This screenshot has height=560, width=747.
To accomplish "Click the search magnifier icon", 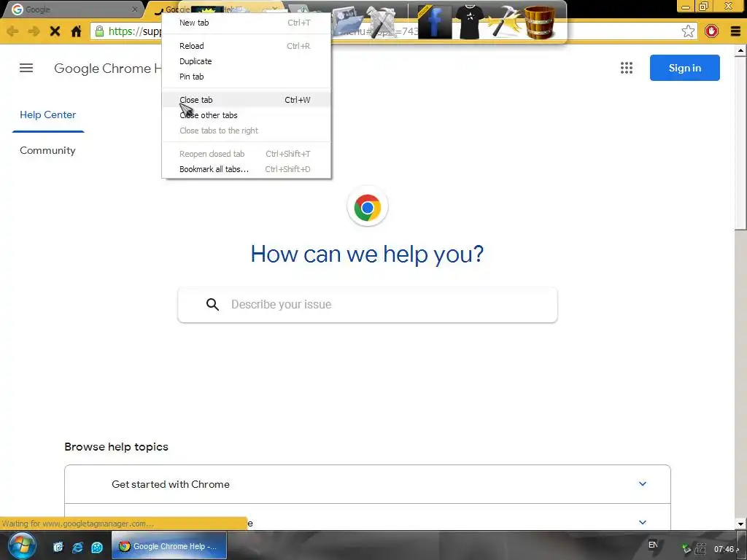I will point(212,304).
